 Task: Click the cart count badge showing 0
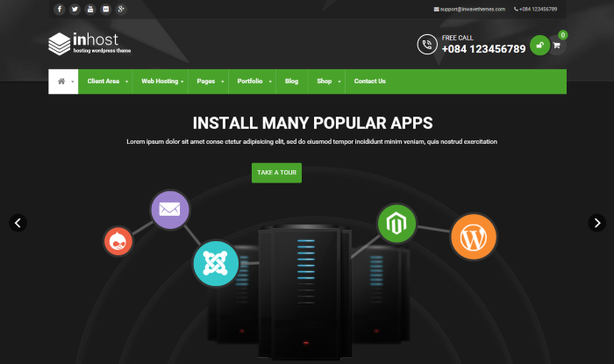(563, 35)
